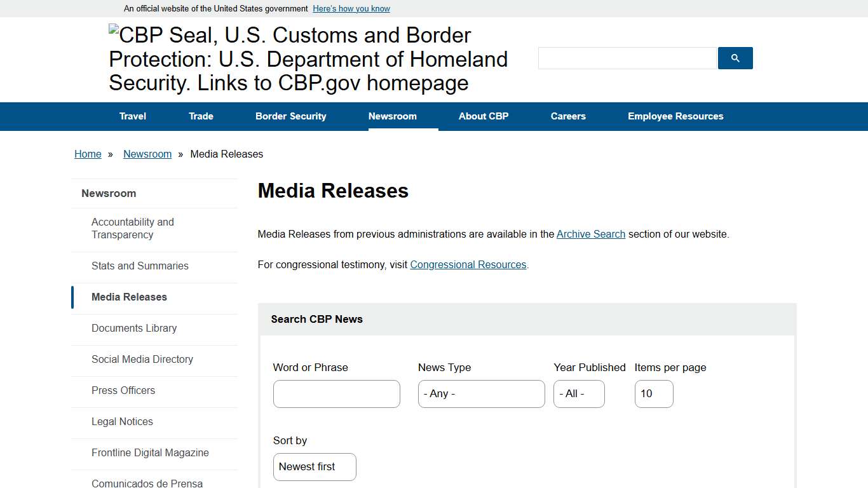Select Stats and Summaries in the sidebar
Image resolution: width=868 pixels, height=488 pixels.
point(140,266)
